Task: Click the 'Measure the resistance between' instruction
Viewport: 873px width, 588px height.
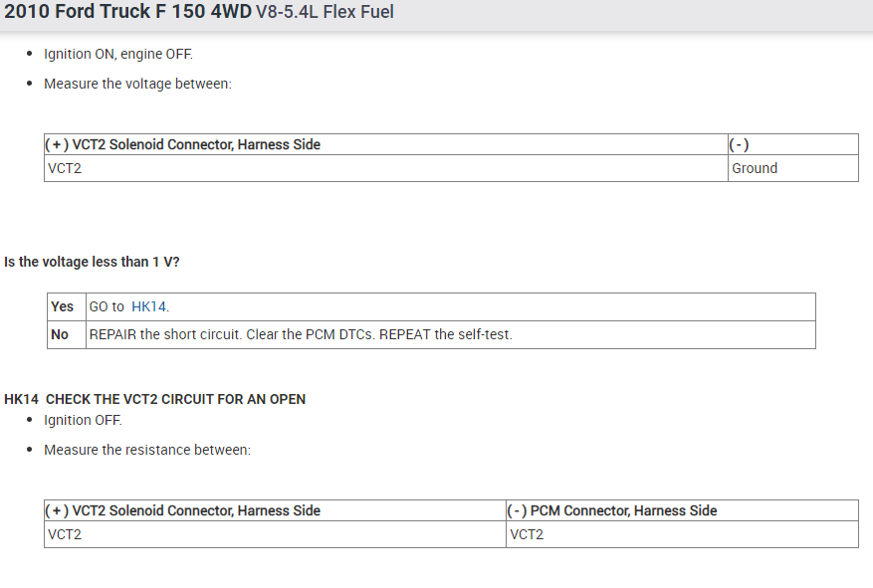Action: pos(147,450)
